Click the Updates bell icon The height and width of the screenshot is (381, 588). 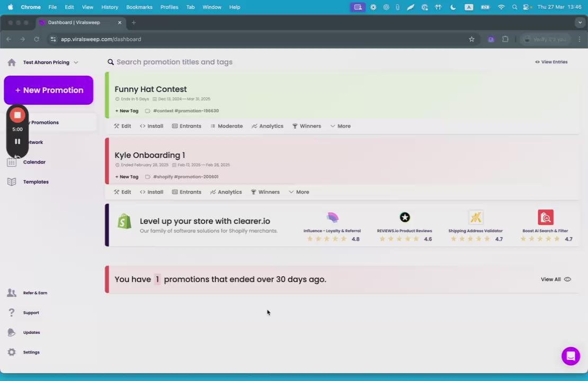[12, 333]
